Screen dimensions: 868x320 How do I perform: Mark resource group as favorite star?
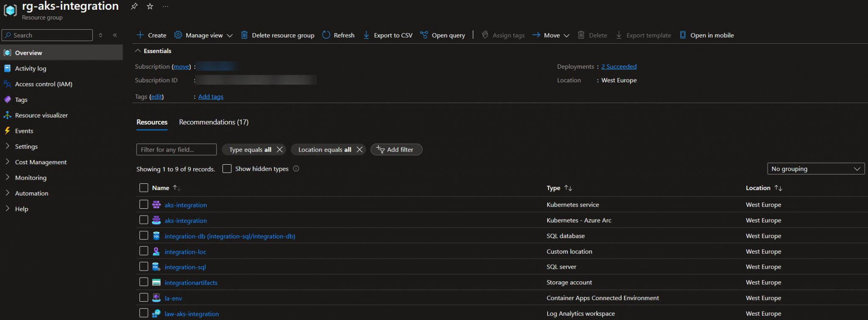pos(150,6)
